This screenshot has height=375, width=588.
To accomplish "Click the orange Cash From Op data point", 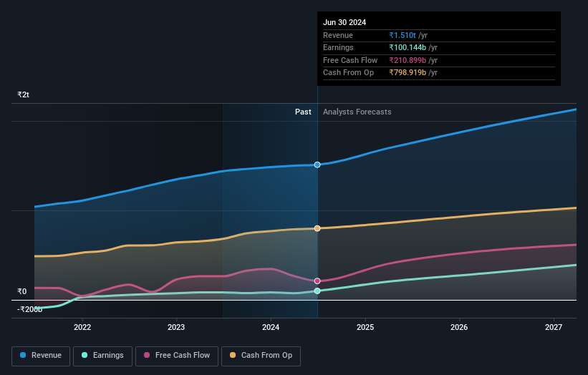I will [317, 228].
